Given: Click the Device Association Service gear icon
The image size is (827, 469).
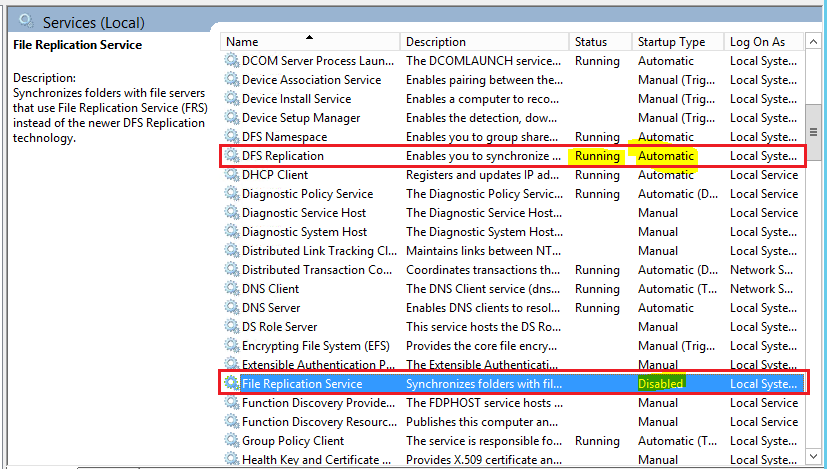Looking at the screenshot, I should pyautogui.click(x=232, y=79).
